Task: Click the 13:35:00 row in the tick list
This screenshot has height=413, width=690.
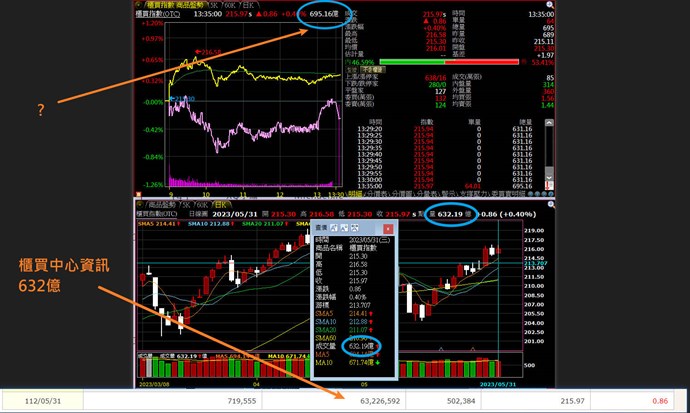Action: 444,186
